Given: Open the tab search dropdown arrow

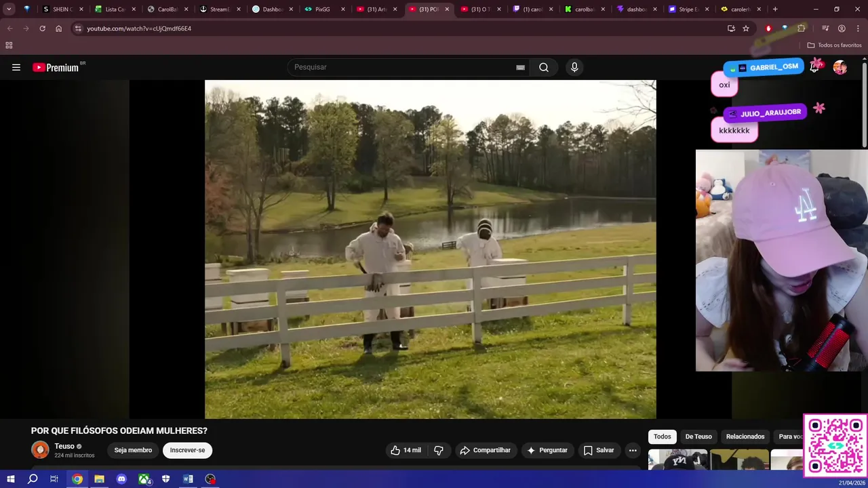Looking at the screenshot, I should click(9, 9).
